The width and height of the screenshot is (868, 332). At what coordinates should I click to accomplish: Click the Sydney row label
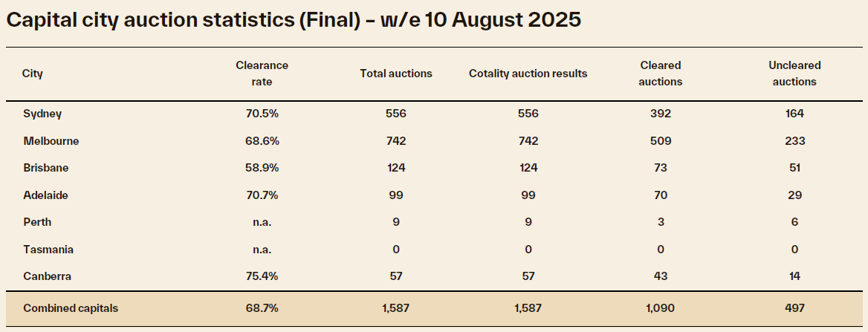click(x=42, y=114)
